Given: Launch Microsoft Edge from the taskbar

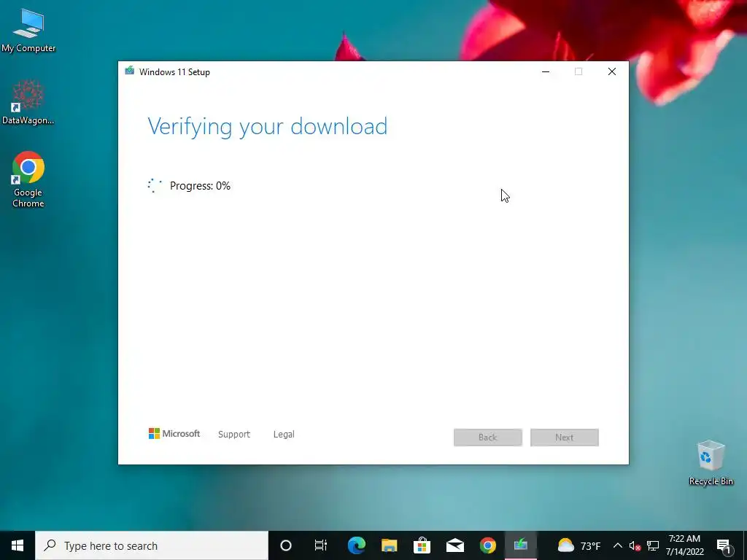Looking at the screenshot, I should point(356,545).
